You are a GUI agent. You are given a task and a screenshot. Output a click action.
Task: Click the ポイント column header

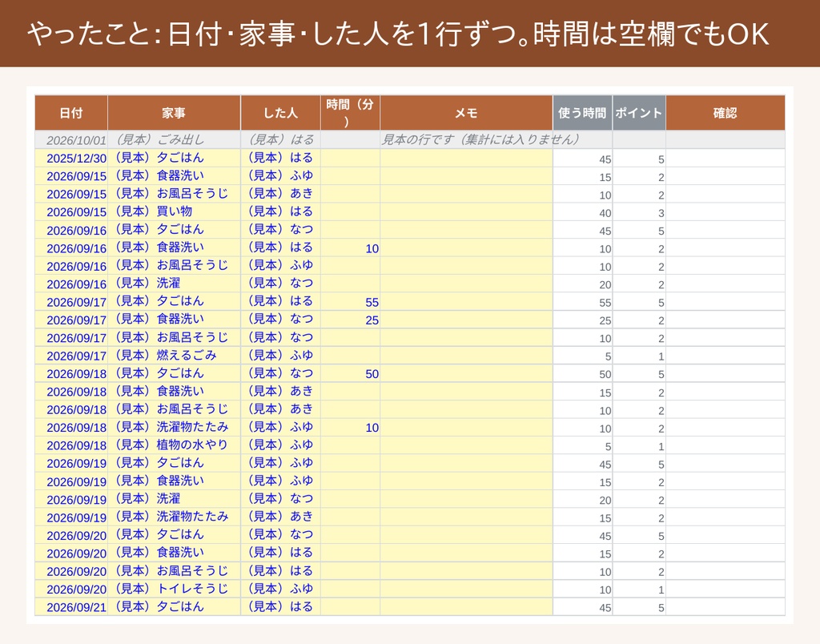(638, 112)
